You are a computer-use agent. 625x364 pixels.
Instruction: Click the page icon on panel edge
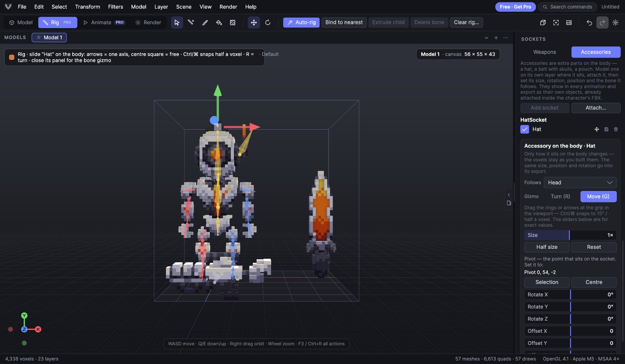pyautogui.click(x=509, y=203)
